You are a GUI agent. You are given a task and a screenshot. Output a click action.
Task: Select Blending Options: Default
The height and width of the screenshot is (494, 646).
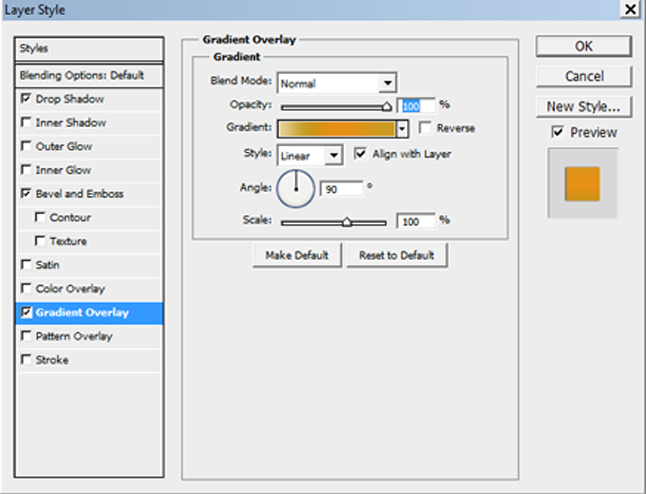point(89,75)
